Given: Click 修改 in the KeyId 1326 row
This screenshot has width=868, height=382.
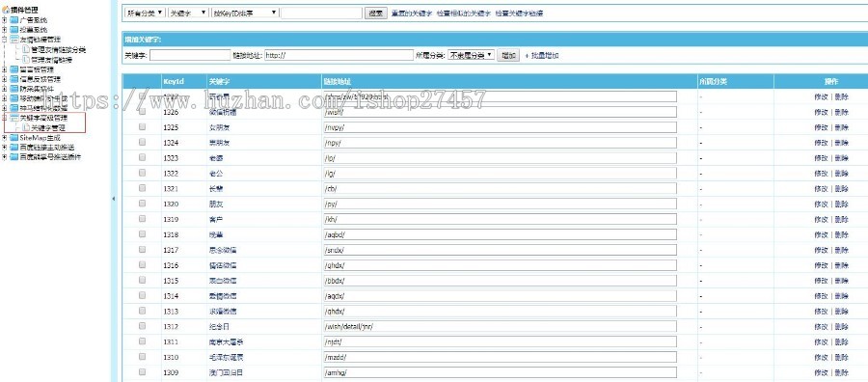Looking at the screenshot, I should 821,112.
